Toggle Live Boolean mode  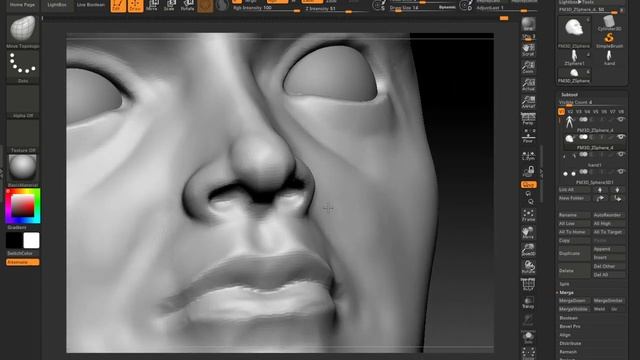tap(91, 4)
